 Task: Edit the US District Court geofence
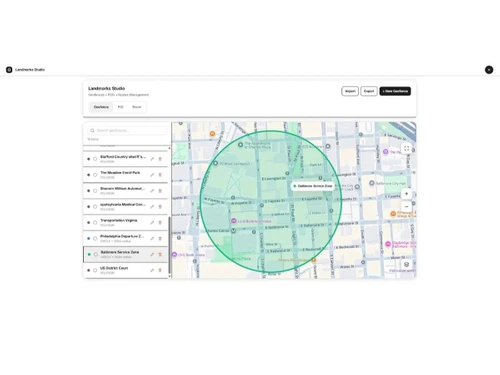pyautogui.click(x=152, y=270)
